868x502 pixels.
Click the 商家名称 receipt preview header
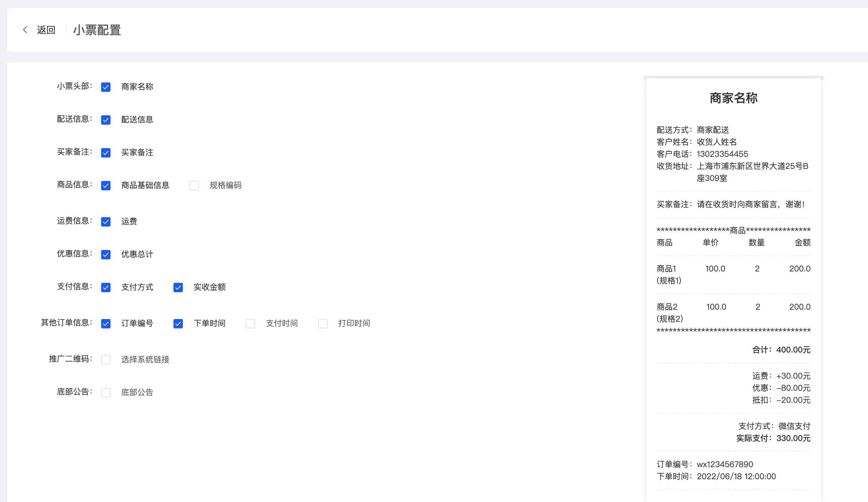pos(733,98)
